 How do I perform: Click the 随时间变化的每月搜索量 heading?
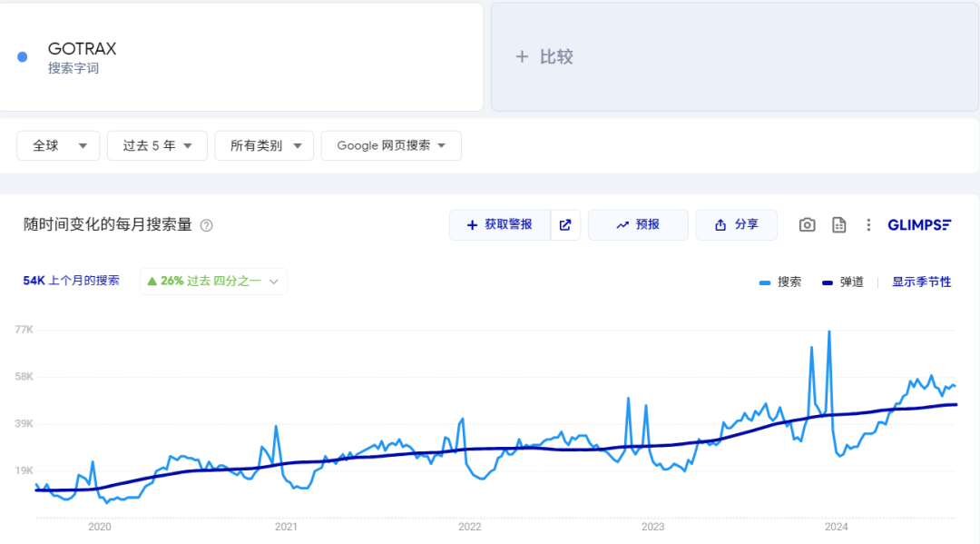point(107,224)
